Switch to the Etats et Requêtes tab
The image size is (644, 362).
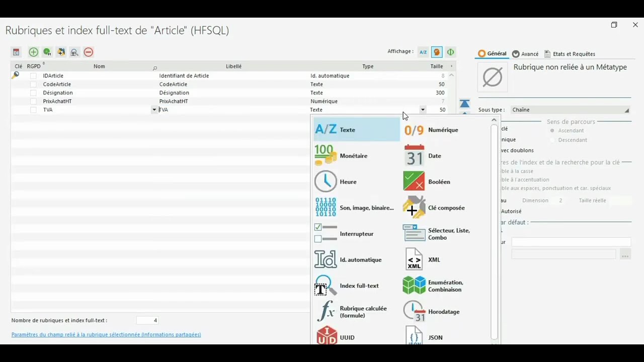coord(570,54)
